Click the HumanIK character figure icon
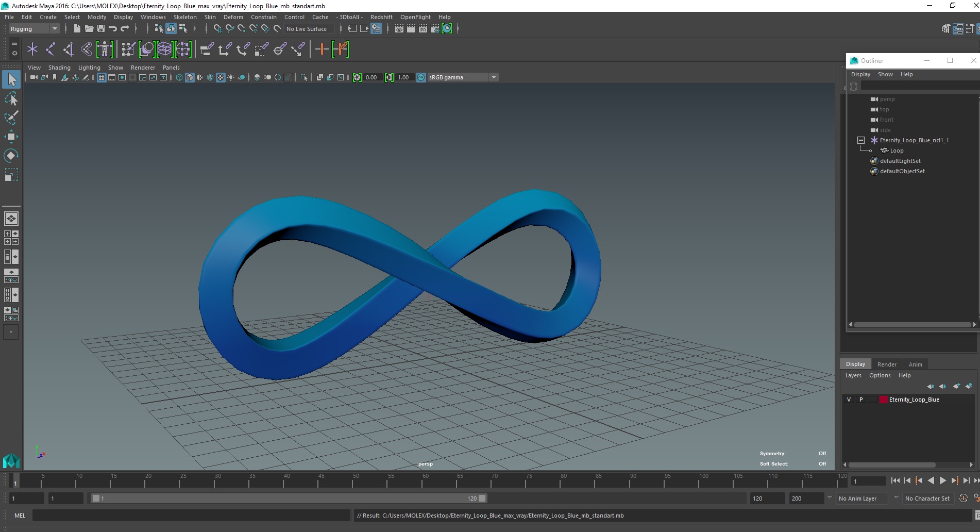 click(x=105, y=49)
